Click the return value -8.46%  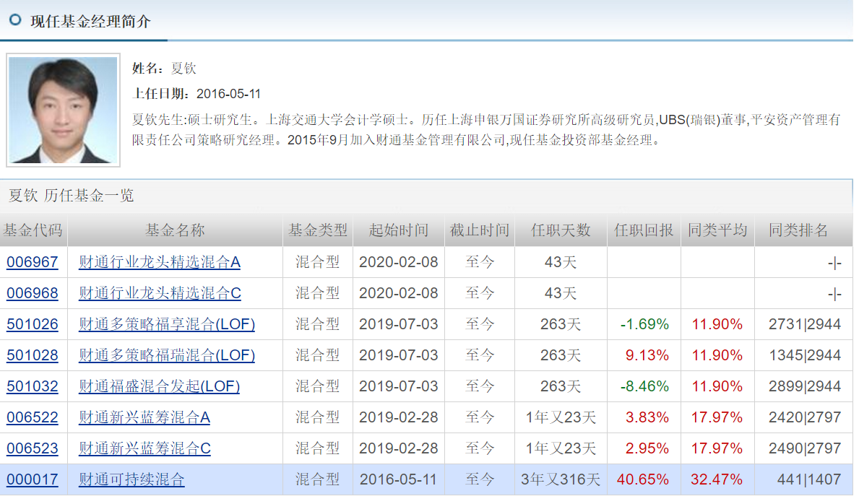coord(644,386)
